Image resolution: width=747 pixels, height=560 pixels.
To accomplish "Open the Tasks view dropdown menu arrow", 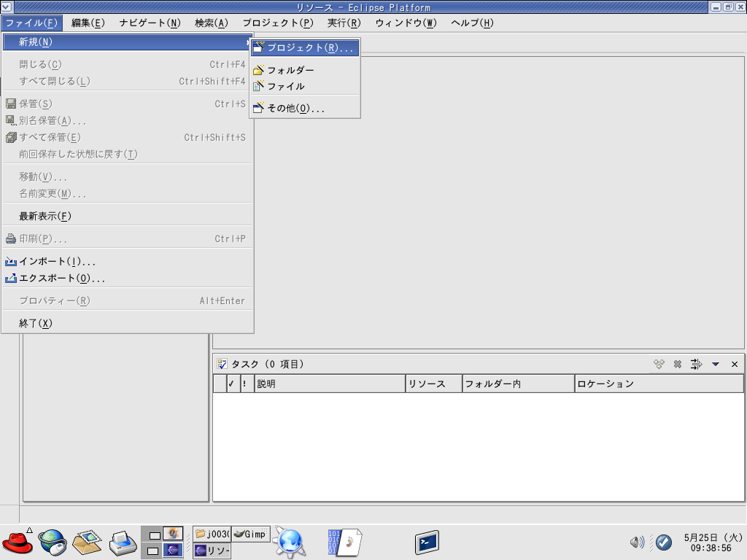I will (715, 365).
